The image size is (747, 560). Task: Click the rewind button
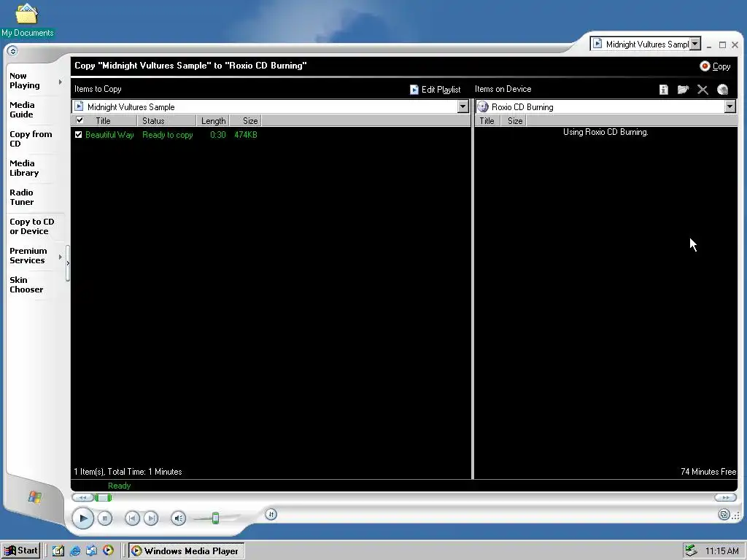(82, 497)
